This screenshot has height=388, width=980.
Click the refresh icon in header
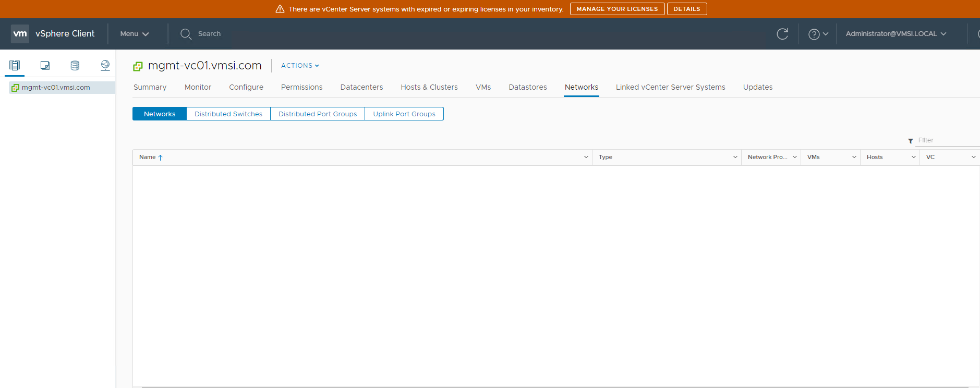pos(782,34)
